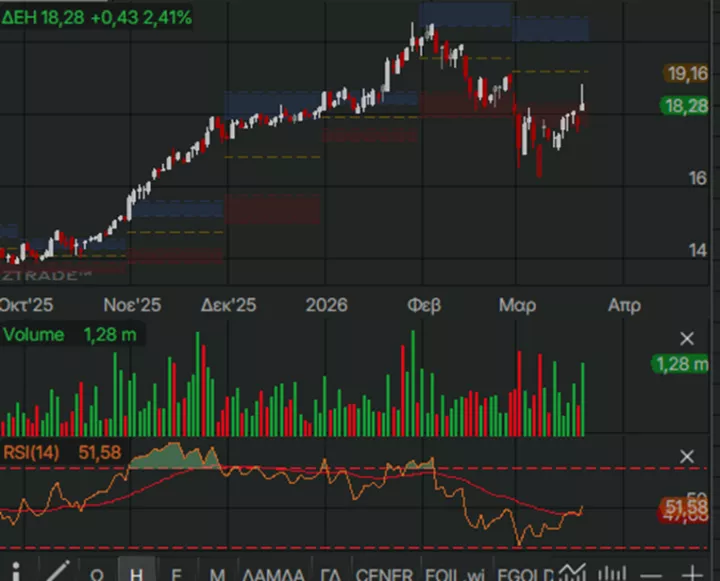Open the Volume indicator settings label
Screen dimensions: 720x581
(x=34, y=335)
